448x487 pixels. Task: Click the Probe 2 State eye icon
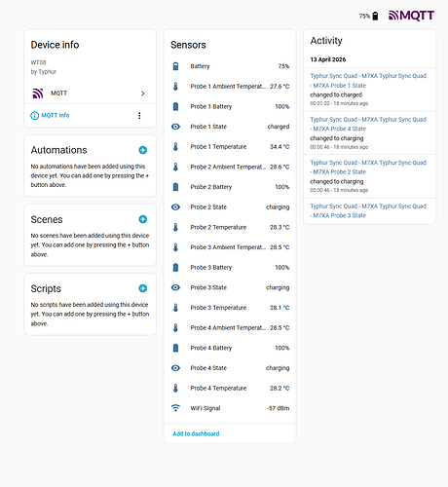tap(175, 206)
